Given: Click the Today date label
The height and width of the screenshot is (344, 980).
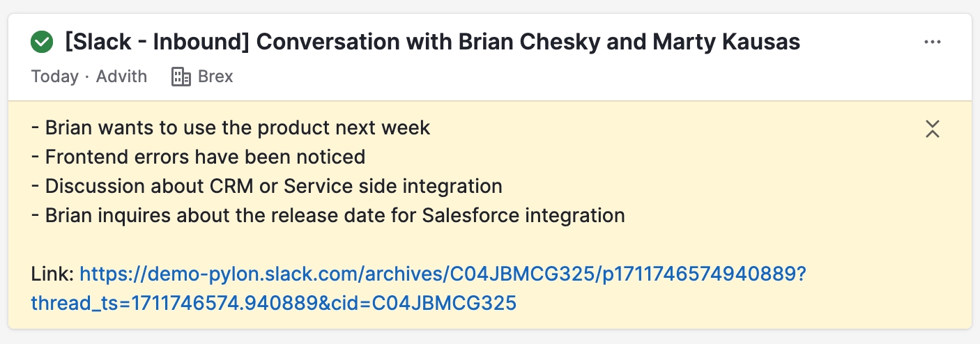Looking at the screenshot, I should coord(54,77).
